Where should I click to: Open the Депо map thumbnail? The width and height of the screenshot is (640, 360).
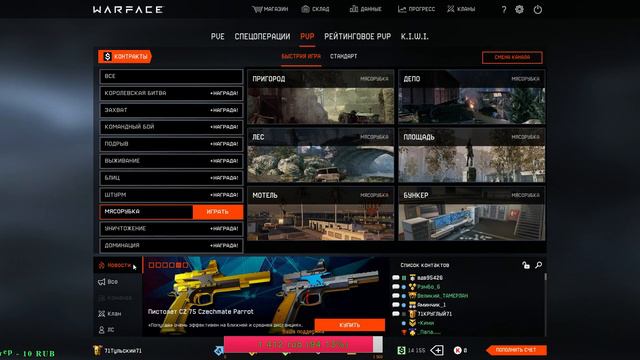(472, 97)
